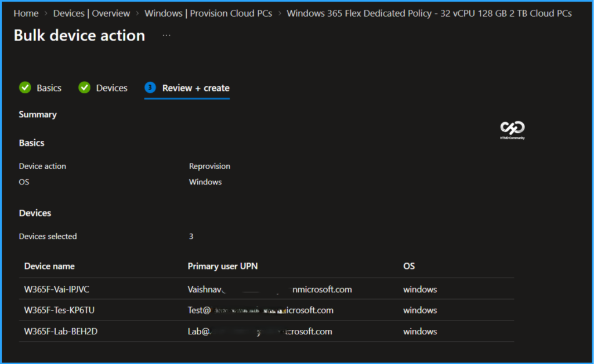The width and height of the screenshot is (594, 364).
Task: Switch to the Basics step tab
Action: tap(49, 88)
